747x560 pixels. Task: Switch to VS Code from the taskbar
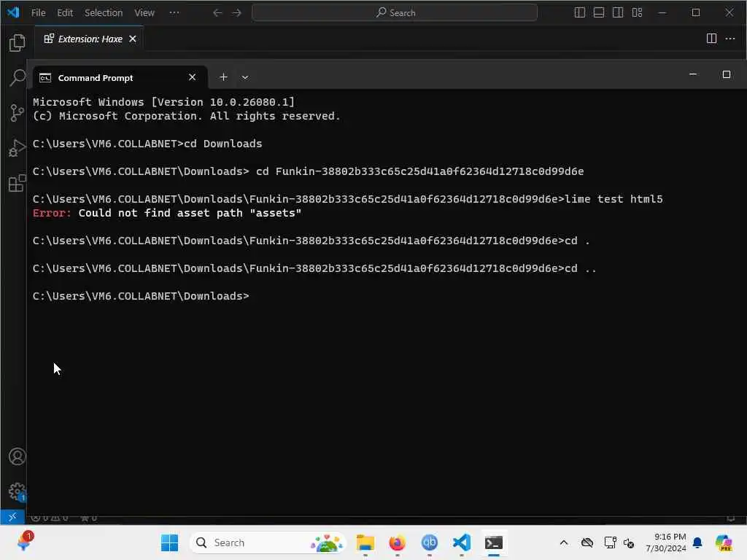[x=462, y=542]
